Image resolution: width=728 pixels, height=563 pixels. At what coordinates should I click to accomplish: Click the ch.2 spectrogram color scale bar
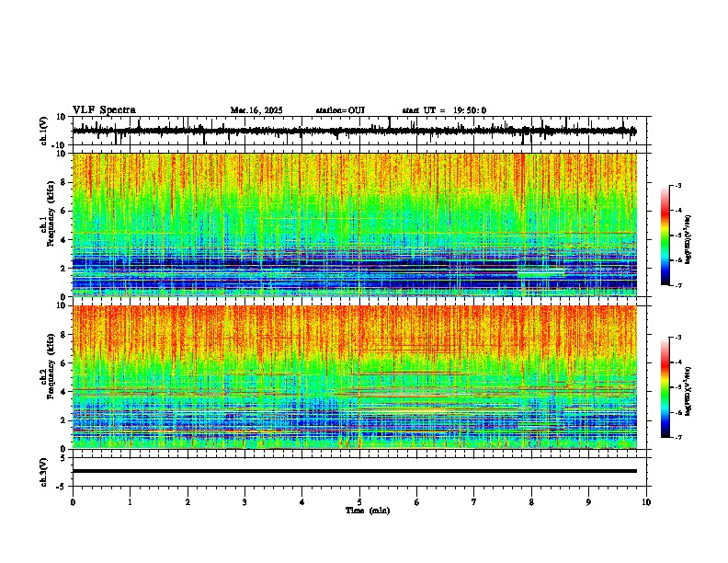665,387
